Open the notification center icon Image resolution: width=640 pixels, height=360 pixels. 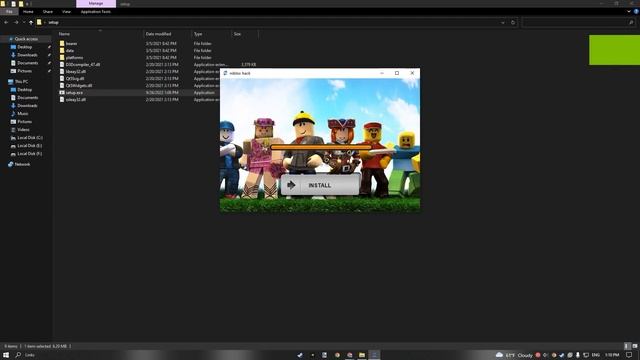(x=629, y=355)
